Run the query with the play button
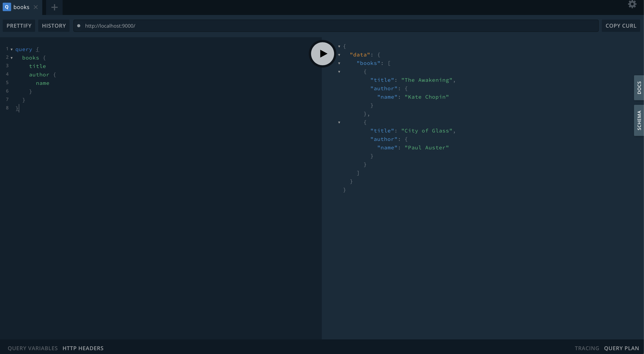 click(323, 54)
